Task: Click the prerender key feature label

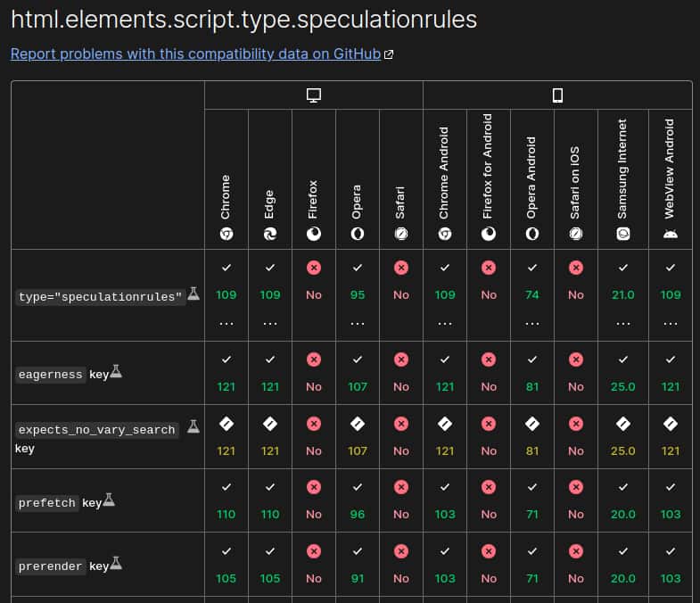Action: pos(52,566)
